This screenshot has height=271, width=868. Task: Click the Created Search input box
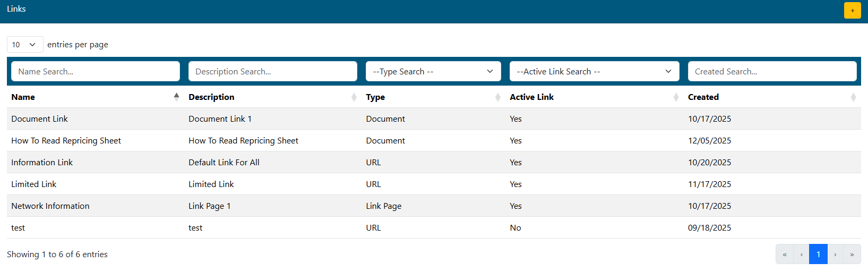pos(771,72)
